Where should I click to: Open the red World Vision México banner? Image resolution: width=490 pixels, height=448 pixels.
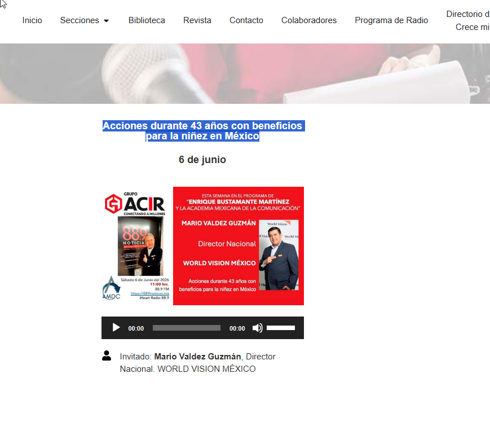tap(239, 246)
